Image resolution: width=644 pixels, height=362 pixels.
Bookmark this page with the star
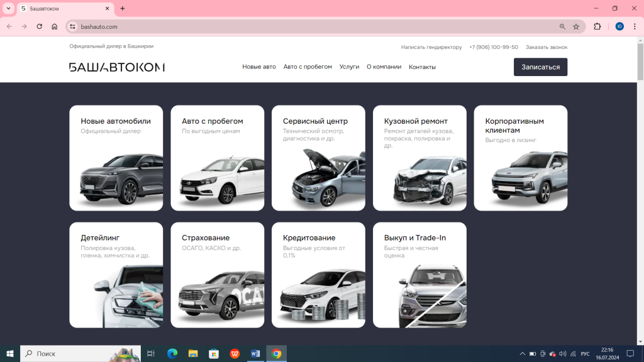pyautogui.click(x=576, y=26)
